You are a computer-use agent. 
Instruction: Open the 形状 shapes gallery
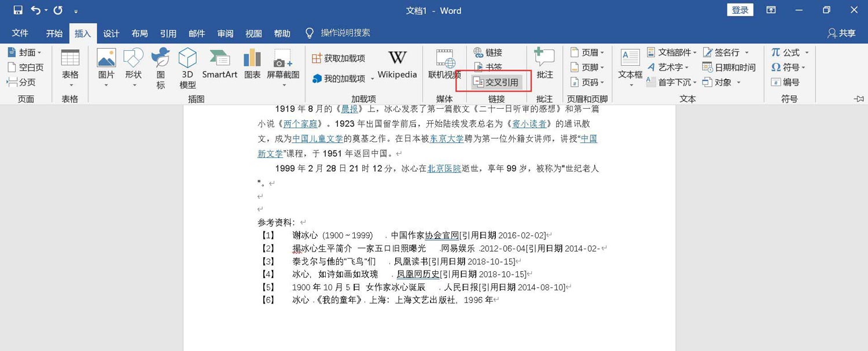(x=133, y=68)
